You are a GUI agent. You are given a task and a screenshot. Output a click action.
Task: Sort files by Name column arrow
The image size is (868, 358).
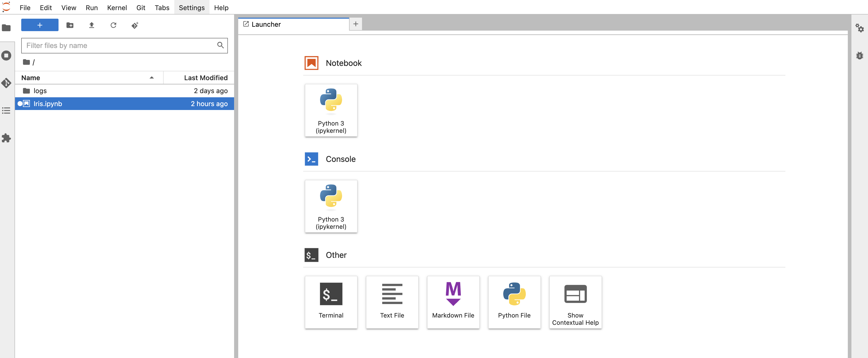(x=152, y=78)
